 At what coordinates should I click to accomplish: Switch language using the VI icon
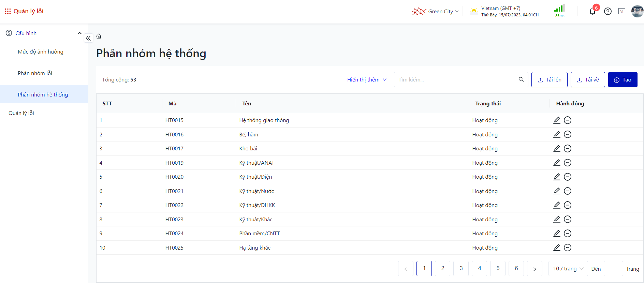tap(622, 12)
